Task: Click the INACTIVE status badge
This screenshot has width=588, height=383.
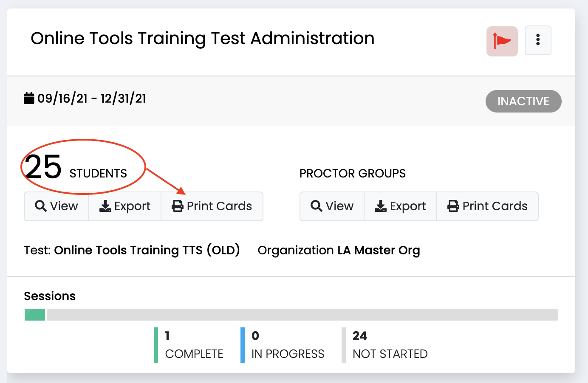Action: [523, 101]
